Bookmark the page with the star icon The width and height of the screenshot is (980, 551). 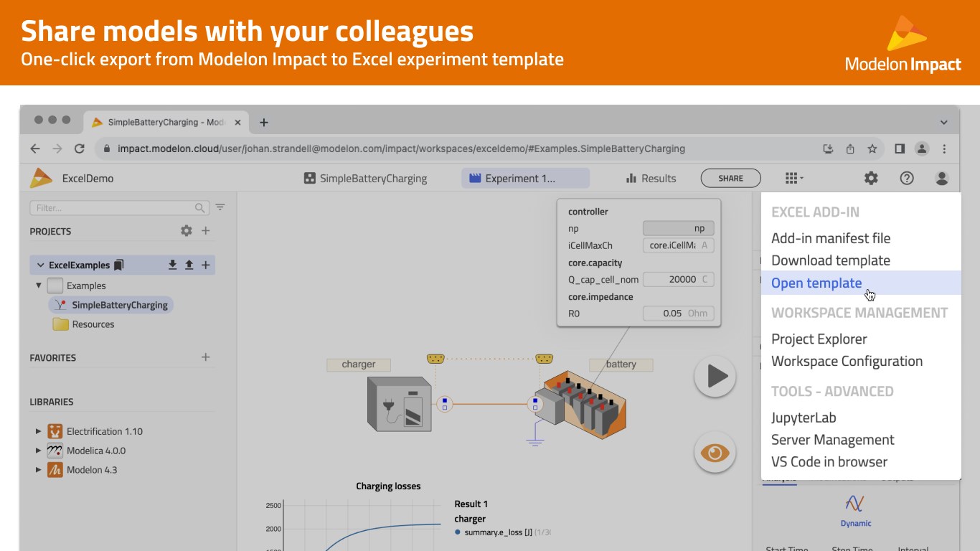point(872,149)
